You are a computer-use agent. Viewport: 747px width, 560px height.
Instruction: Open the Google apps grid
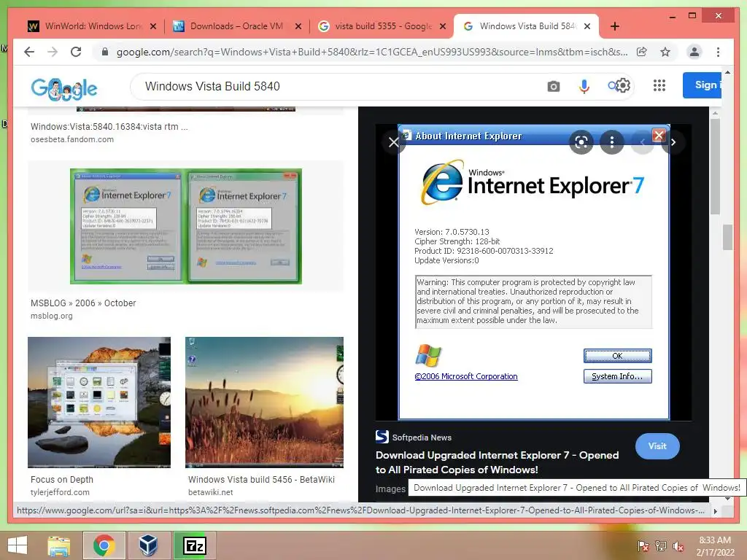[659, 85]
